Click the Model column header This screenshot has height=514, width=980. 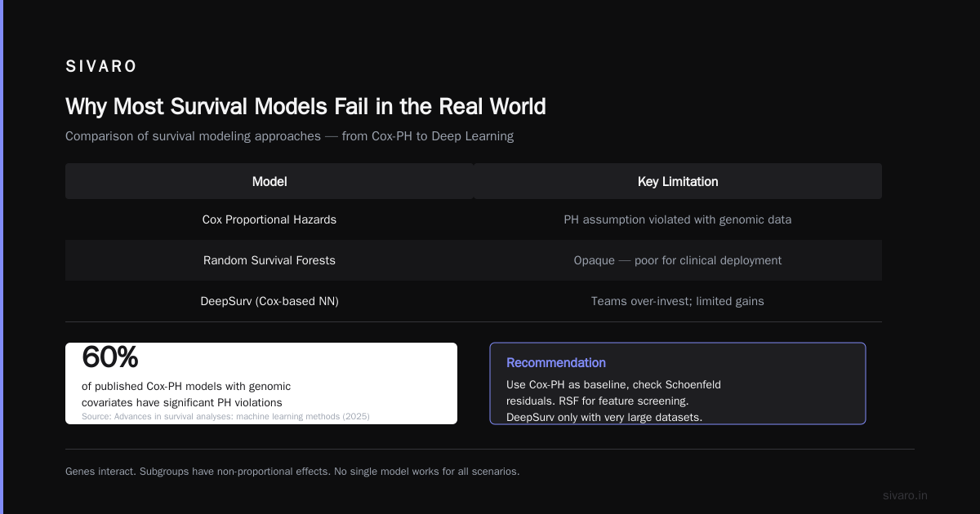[269, 181]
